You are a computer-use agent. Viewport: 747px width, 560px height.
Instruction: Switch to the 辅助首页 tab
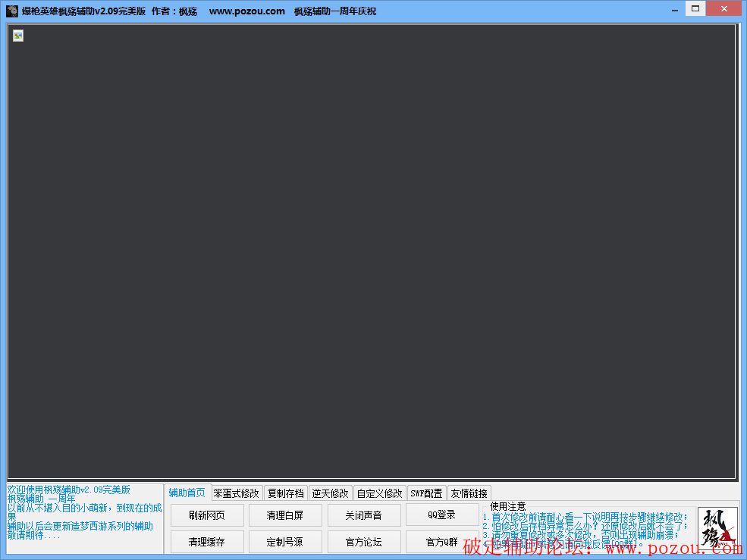(x=187, y=493)
